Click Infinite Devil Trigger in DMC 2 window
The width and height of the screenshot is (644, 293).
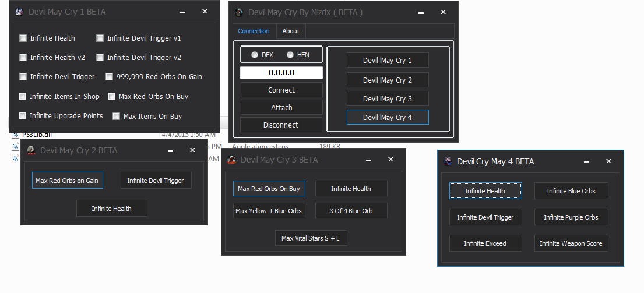[156, 181]
